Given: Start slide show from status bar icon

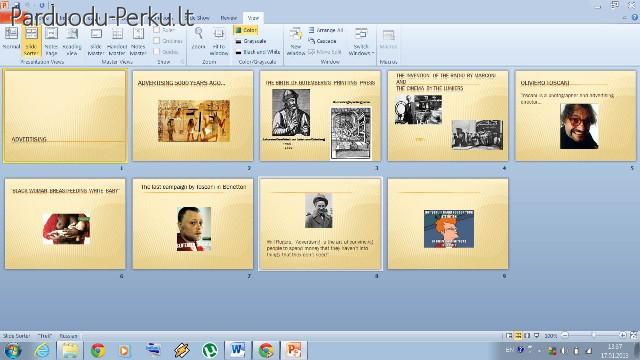Looking at the screenshot, I should [x=536, y=336].
